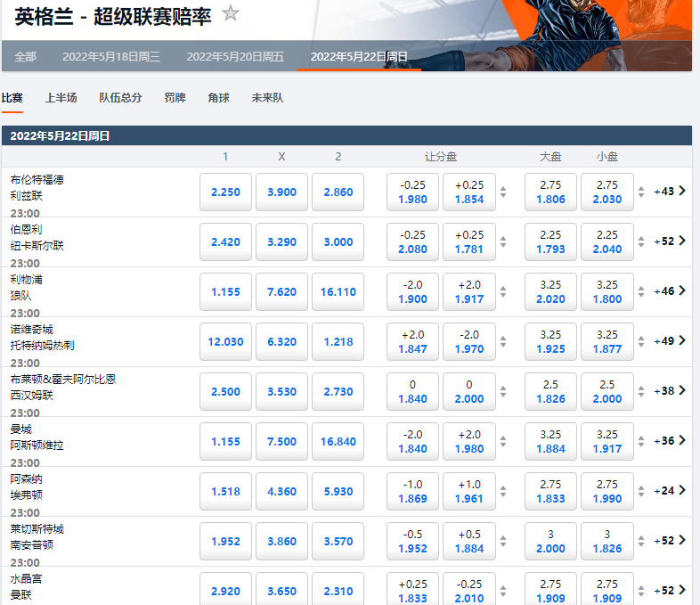Change handicap line for 曼城 match
This screenshot has height=605, width=700.
point(503,442)
